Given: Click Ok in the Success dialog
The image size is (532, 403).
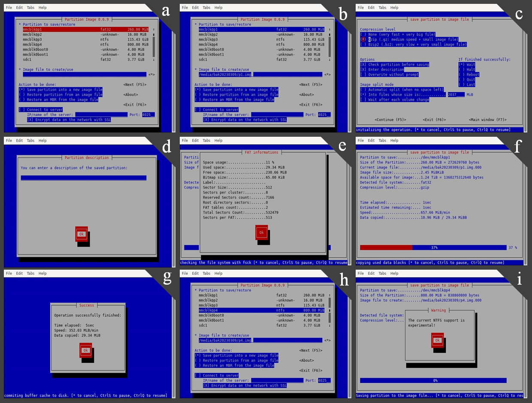Looking at the screenshot, I should tap(85, 350).
